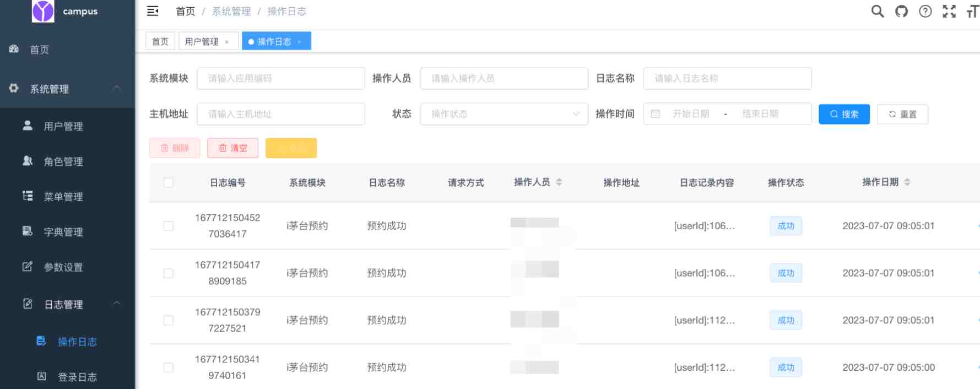Sort by 操作人员 column arrows

559,182
